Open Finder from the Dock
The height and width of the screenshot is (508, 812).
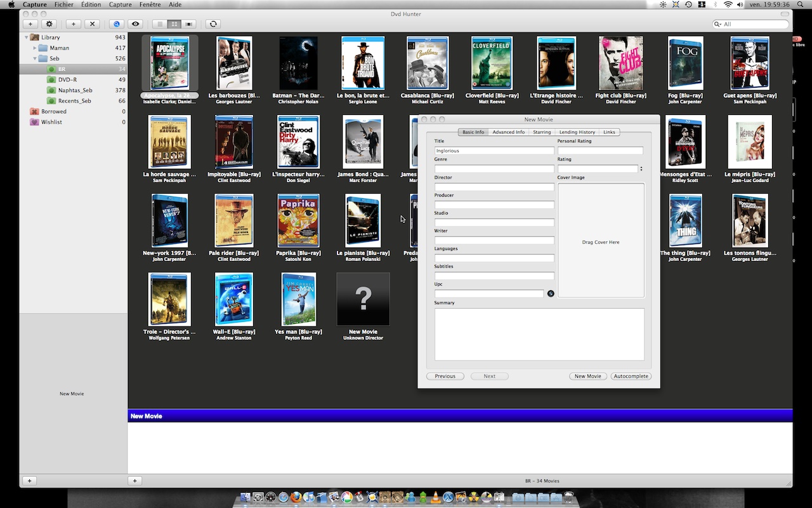(246, 498)
